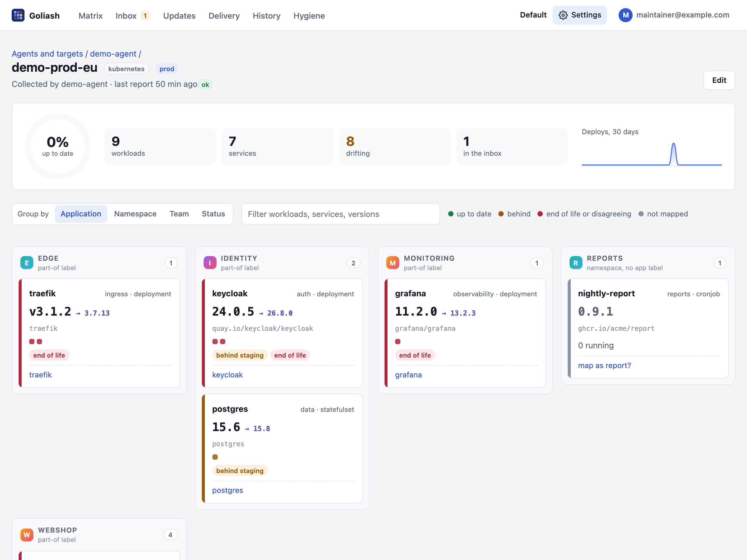Click the 8 drifting stat tile

click(395, 146)
